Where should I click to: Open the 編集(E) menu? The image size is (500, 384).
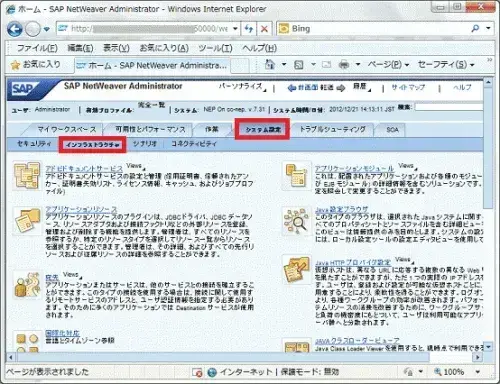point(80,48)
